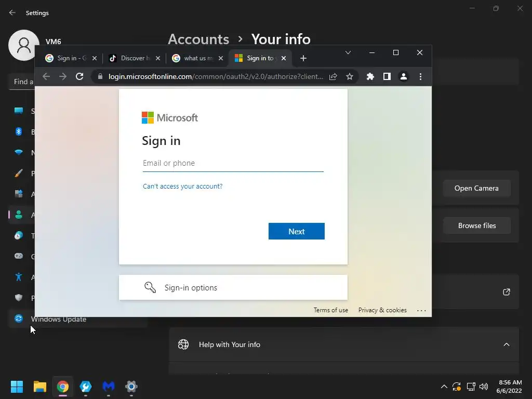
Task: Go forward in the Chrome browser
Action: click(63, 77)
